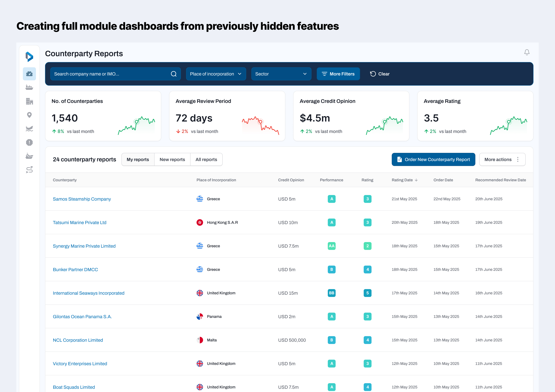Switch to the My reports tab
Image resolution: width=555 pixels, height=392 pixels.
(x=138, y=160)
